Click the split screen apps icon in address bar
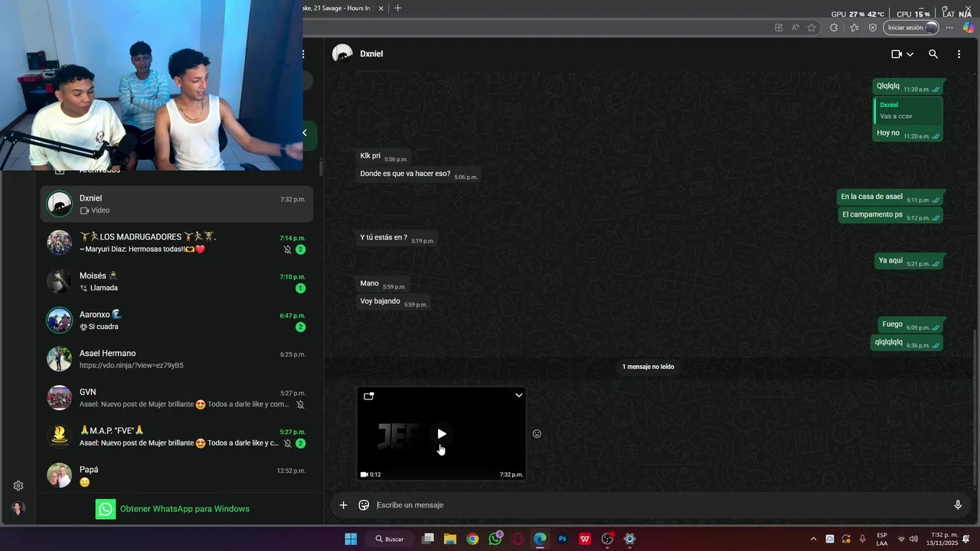This screenshot has width=980, height=551. (x=779, y=28)
